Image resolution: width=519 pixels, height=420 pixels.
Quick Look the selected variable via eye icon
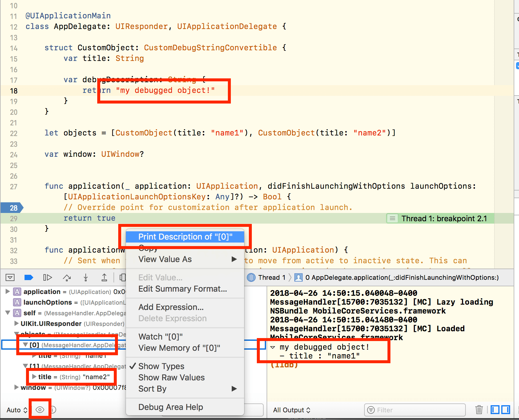(40, 410)
